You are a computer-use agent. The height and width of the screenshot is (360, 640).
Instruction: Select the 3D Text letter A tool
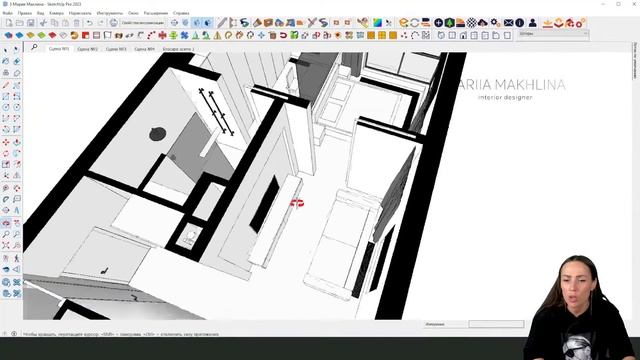tap(17, 210)
